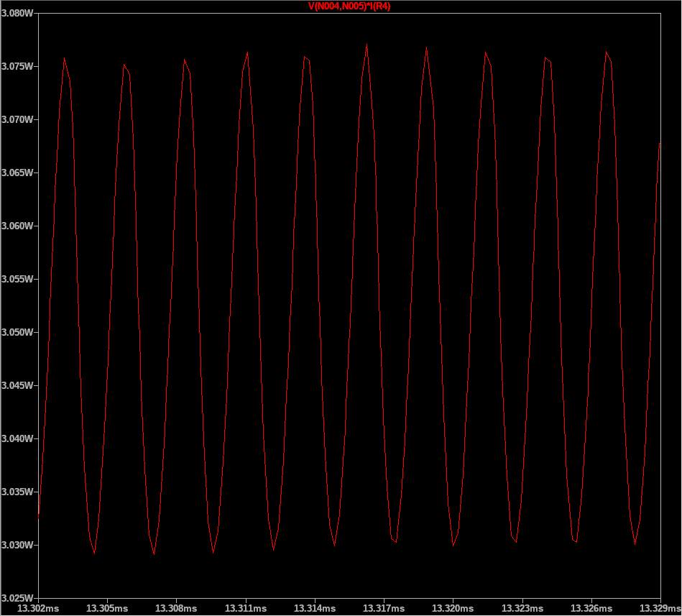Click the 13.320ms time axis label
The image size is (682, 616).
point(453,608)
